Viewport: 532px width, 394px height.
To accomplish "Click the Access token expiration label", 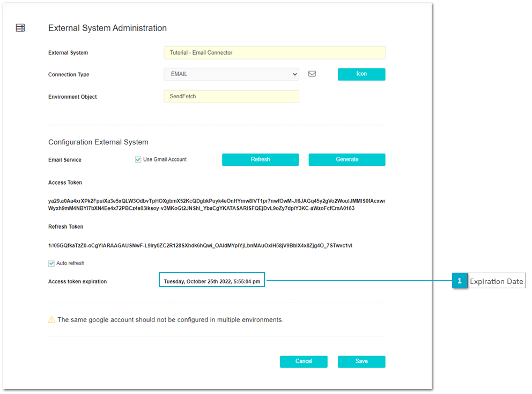I will pyautogui.click(x=77, y=282).
